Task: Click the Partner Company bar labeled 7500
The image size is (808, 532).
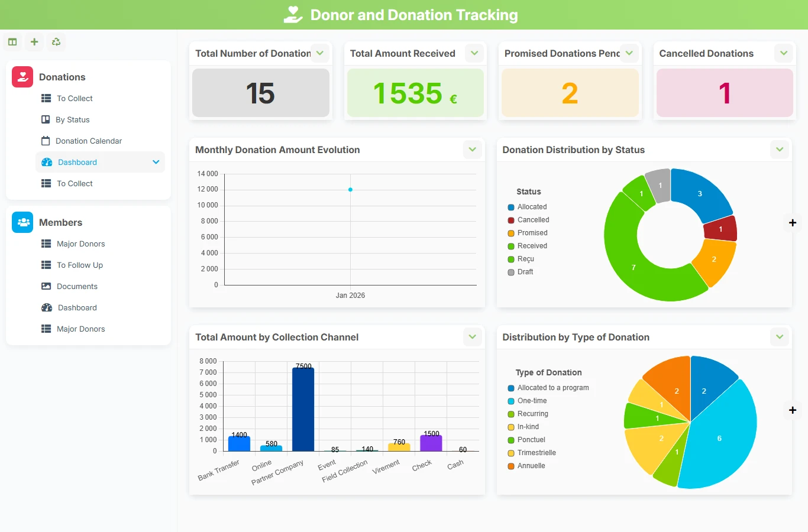Action: (x=303, y=409)
